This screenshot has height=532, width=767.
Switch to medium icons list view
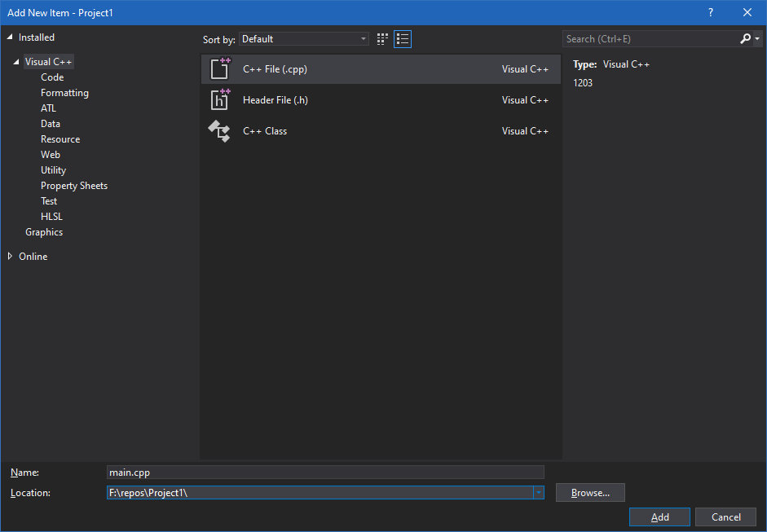pos(403,39)
